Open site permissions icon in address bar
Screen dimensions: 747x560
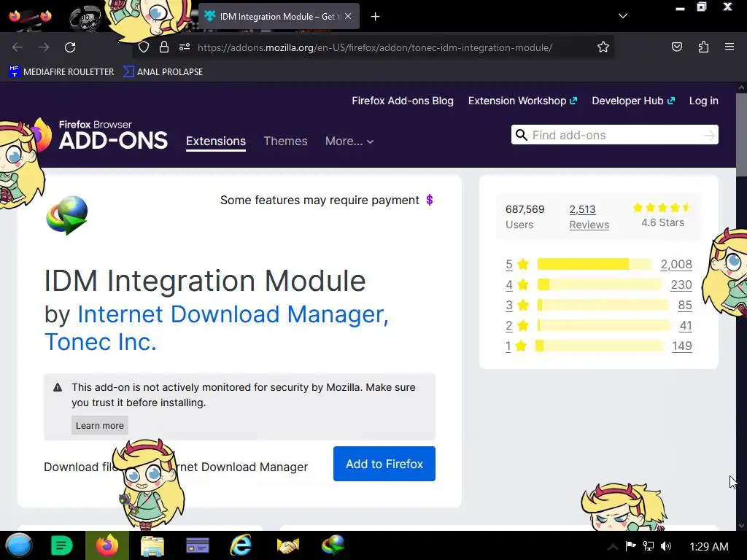185,47
